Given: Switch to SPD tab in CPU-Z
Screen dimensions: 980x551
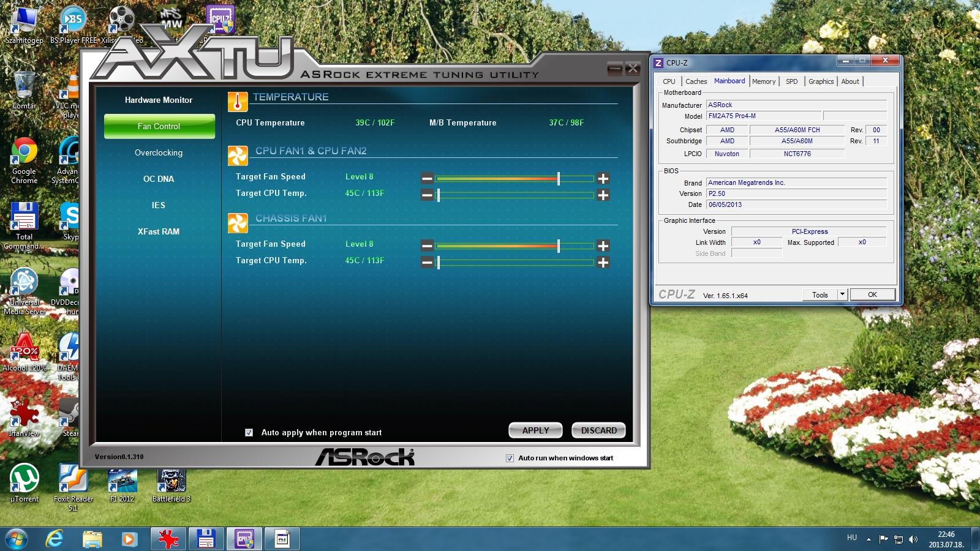Looking at the screenshot, I should [x=792, y=81].
